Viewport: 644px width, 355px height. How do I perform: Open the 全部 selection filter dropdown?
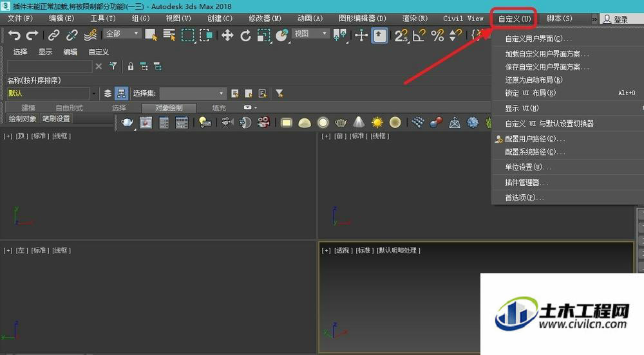122,33
